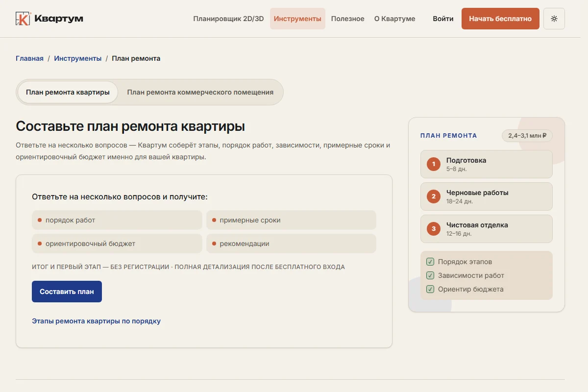
Task: Open the Планировщик 2D/3D menu item
Action: (228, 19)
